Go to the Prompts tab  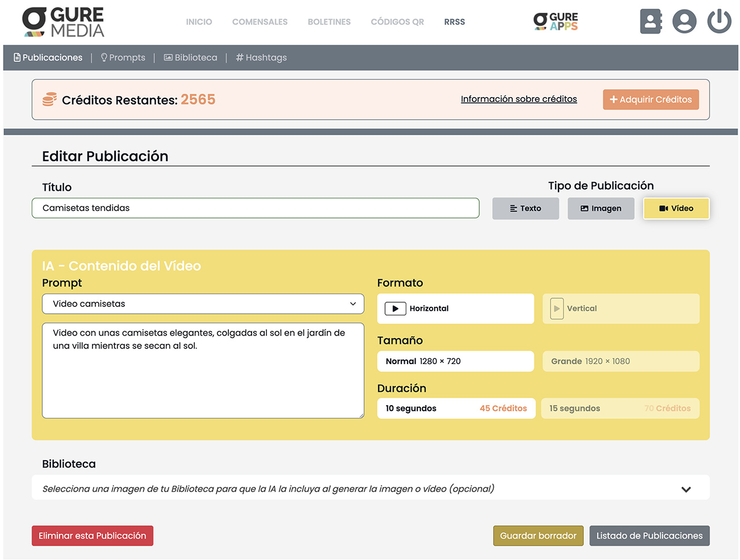123,58
